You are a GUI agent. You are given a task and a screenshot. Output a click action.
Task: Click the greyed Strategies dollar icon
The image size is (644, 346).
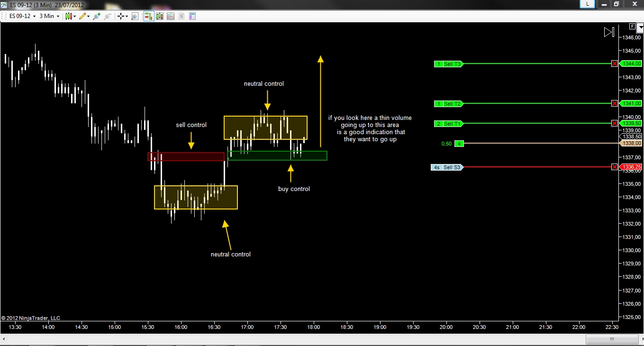181,16
